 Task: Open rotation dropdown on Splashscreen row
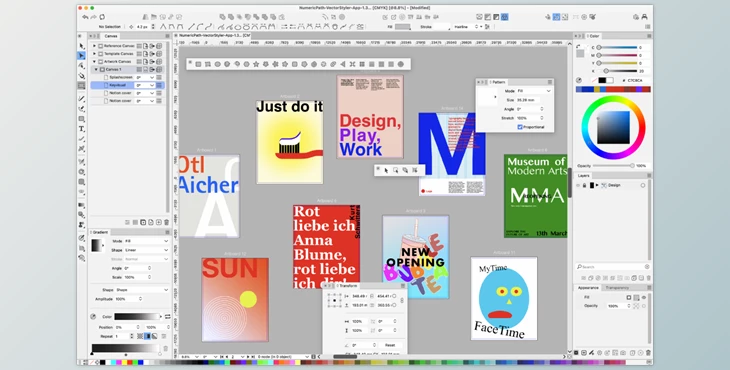tap(145, 77)
